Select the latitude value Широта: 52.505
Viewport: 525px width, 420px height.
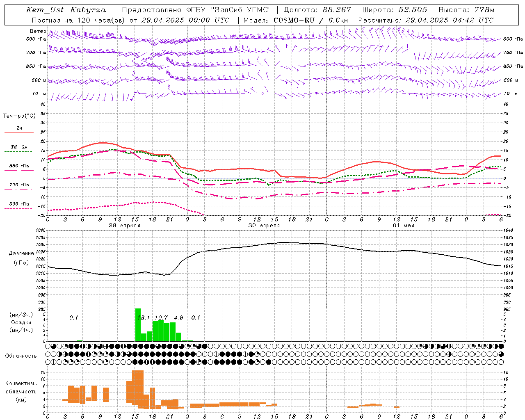point(395,10)
